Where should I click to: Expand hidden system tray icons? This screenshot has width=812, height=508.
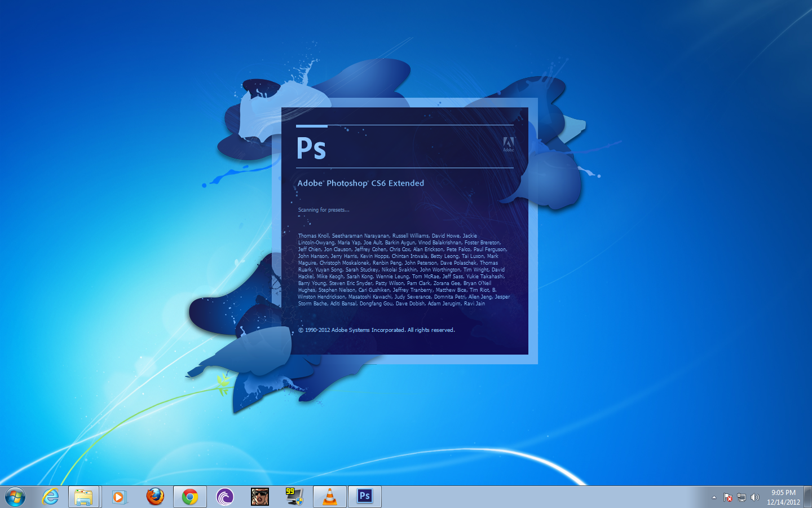coord(714,497)
